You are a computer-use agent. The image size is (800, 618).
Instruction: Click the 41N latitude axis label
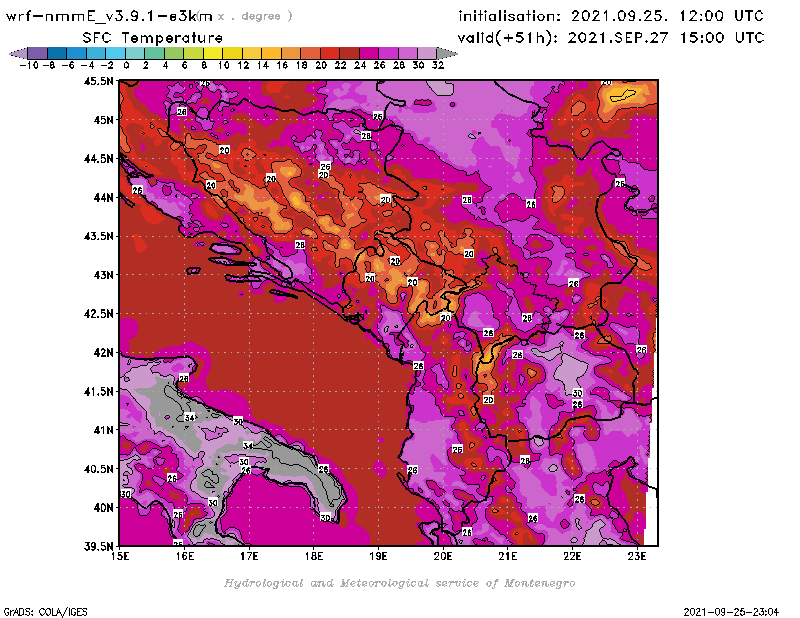click(x=103, y=430)
